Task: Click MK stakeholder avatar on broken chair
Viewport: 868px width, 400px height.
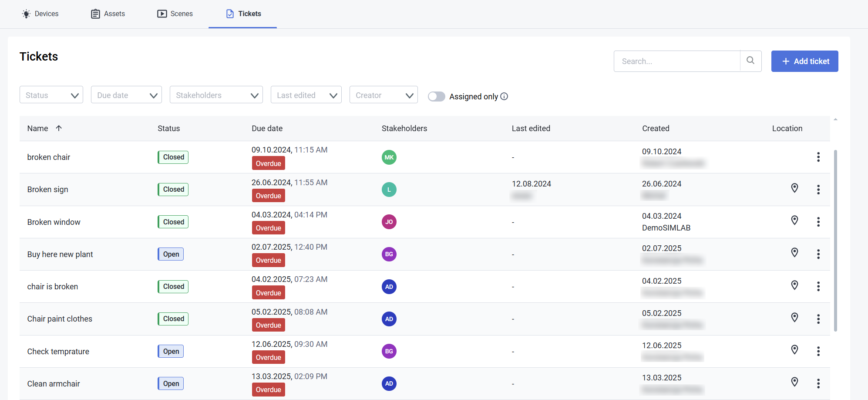Action: point(389,157)
